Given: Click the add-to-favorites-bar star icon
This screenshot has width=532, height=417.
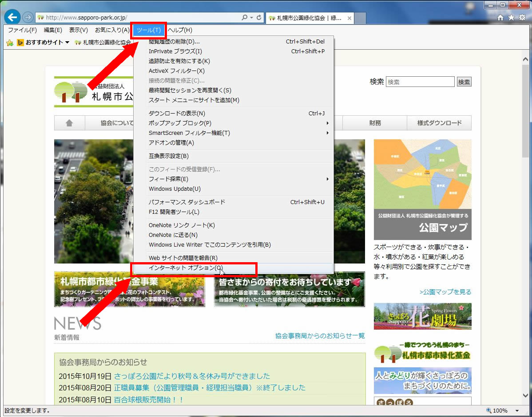Looking at the screenshot, I should click(x=9, y=43).
